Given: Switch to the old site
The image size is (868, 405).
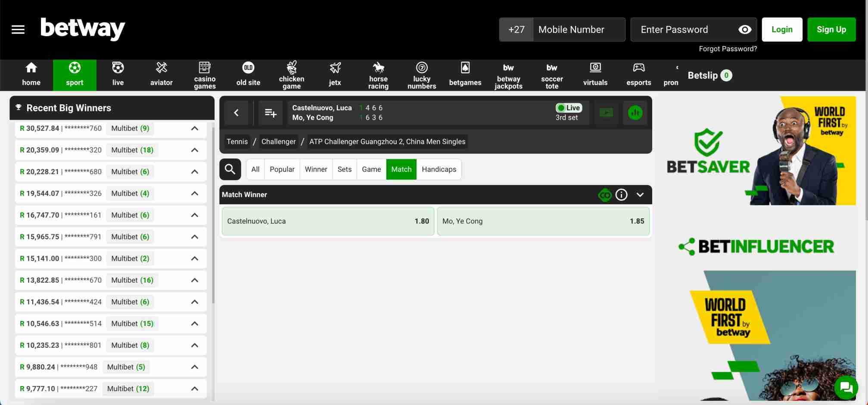Looking at the screenshot, I should pyautogui.click(x=248, y=75).
